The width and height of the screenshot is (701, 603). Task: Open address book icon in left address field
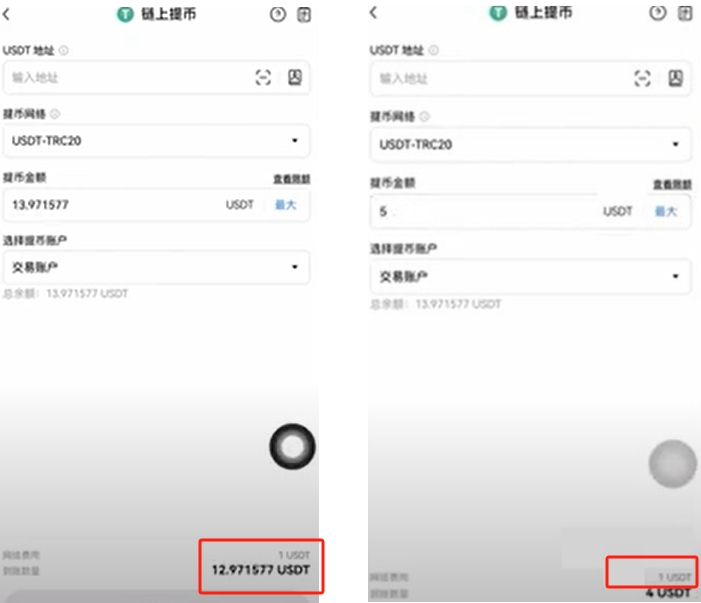pos(295,77)
